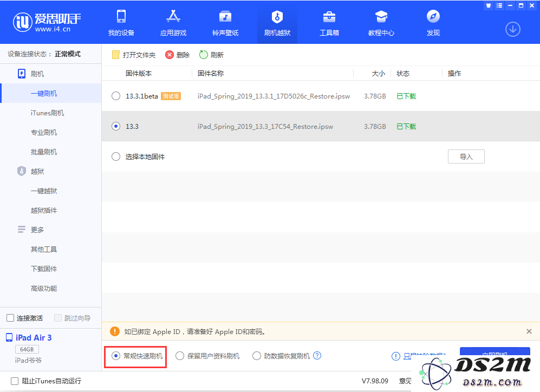Image resolution: width=540 pixels, height=392 pixels.
Task: Click the list menu icon in title bar
Action: pos(499,5)
